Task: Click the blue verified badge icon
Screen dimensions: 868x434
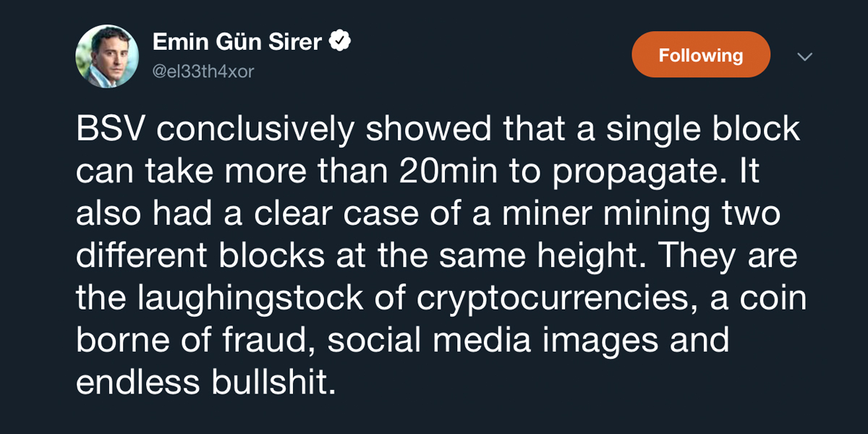Action: 341,42
